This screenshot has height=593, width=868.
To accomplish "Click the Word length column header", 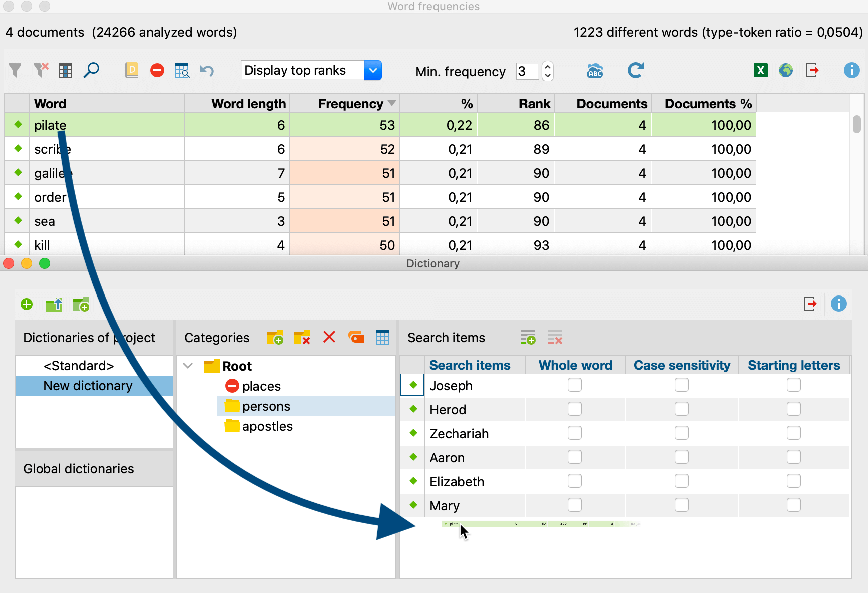I will pos(248,104).
